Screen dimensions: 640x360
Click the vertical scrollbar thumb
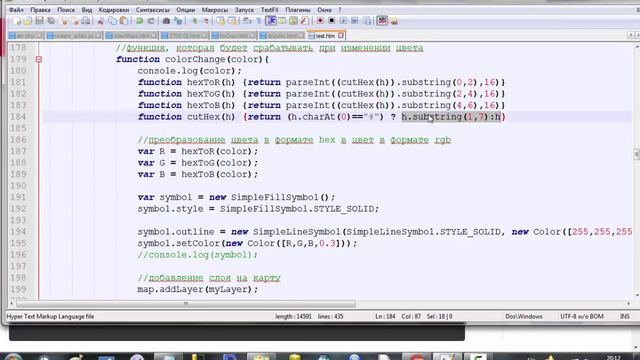[x=637, y=154]
